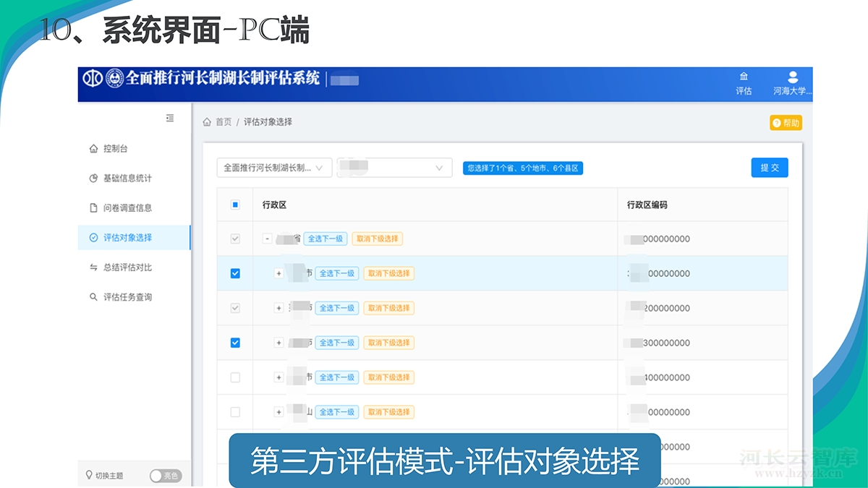Uncheck the checkbox in the highlighted 市 row
The image size is (868, 488).
pos(235,273)
